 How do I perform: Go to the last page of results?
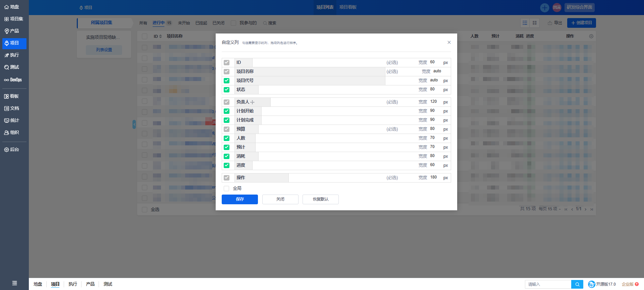pyautogui.click(x=592, y=209)
